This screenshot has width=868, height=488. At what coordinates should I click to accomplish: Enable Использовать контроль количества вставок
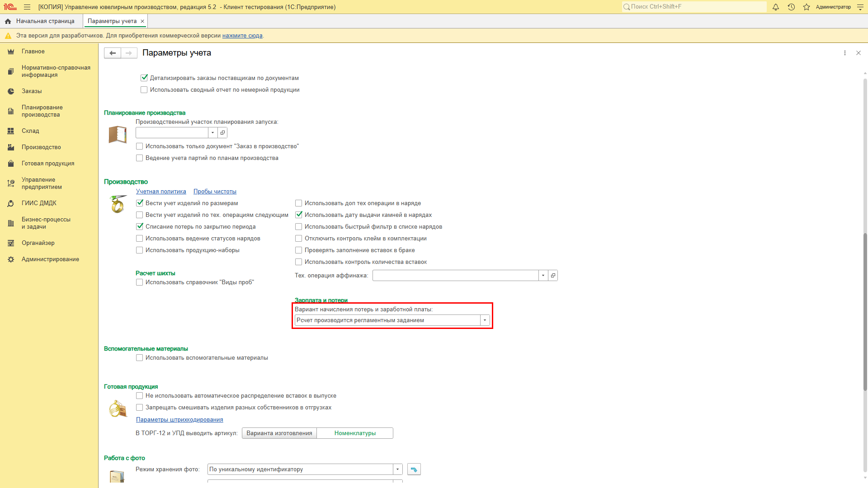pos(299,262)
